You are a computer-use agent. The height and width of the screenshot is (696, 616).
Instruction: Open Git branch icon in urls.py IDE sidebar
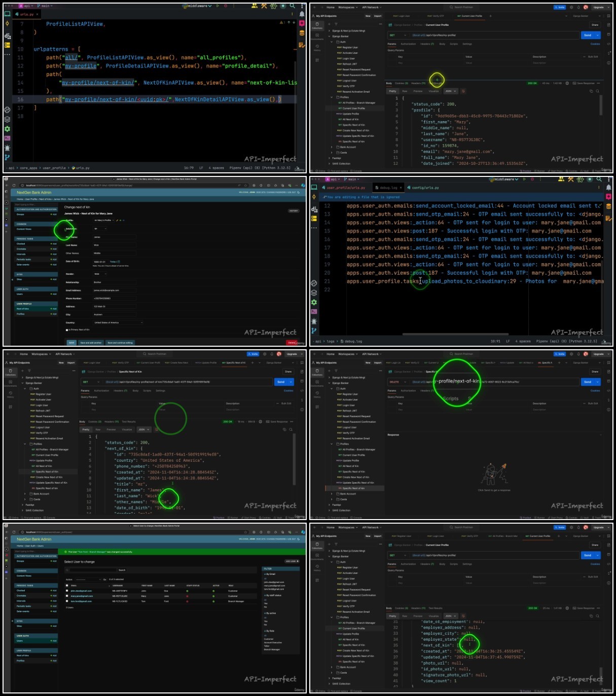[7, 157]
